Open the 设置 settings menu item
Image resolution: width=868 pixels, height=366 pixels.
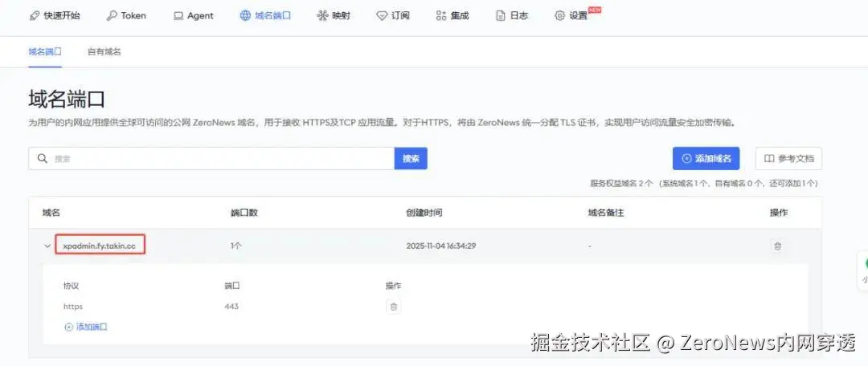[x=572, y=15]
